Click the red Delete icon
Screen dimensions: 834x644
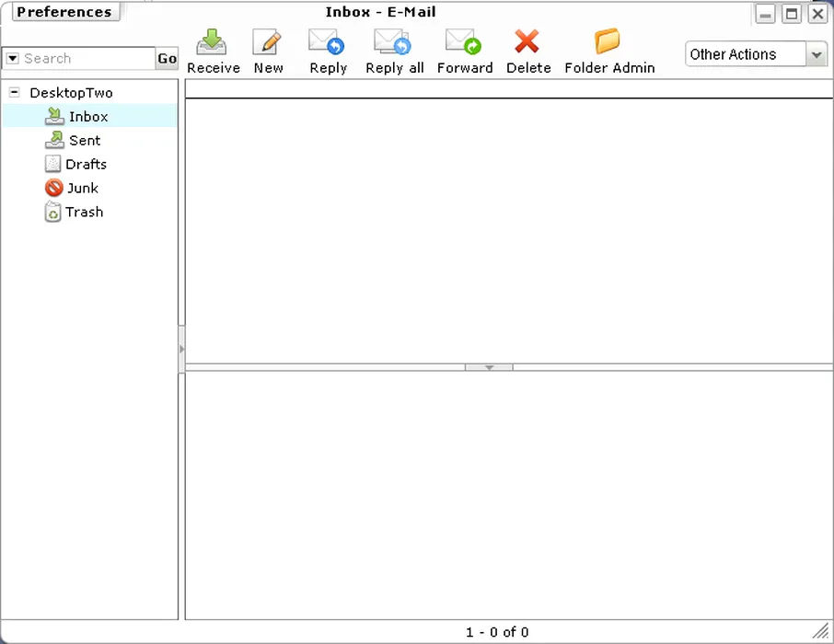click(x=527, y=42)
